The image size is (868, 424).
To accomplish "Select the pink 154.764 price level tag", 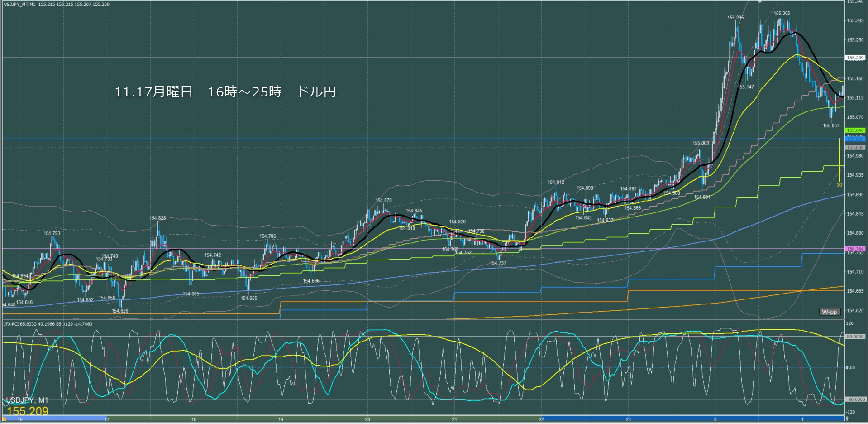I will 855,249.
